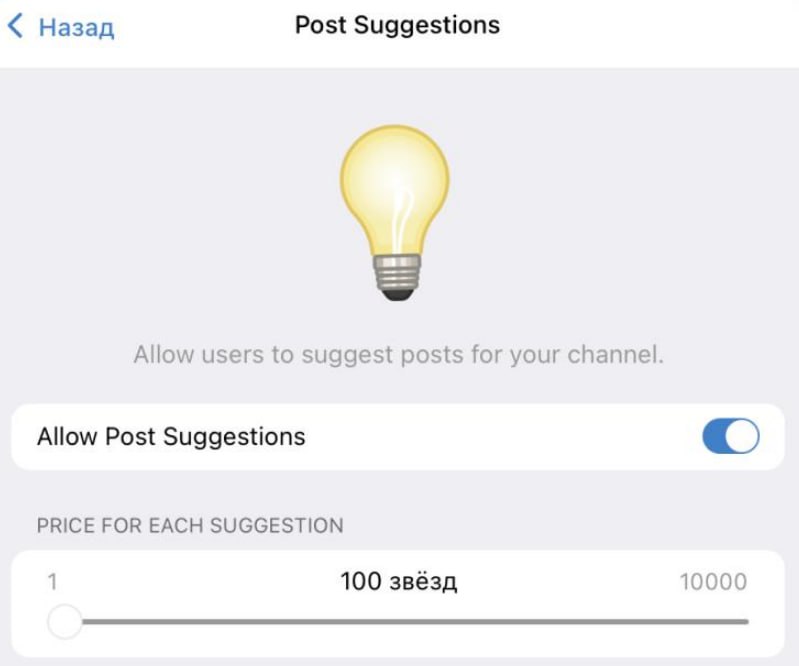Click the maximum price label "10000"
Screen dimensions: 799x666
click(712, 582)
